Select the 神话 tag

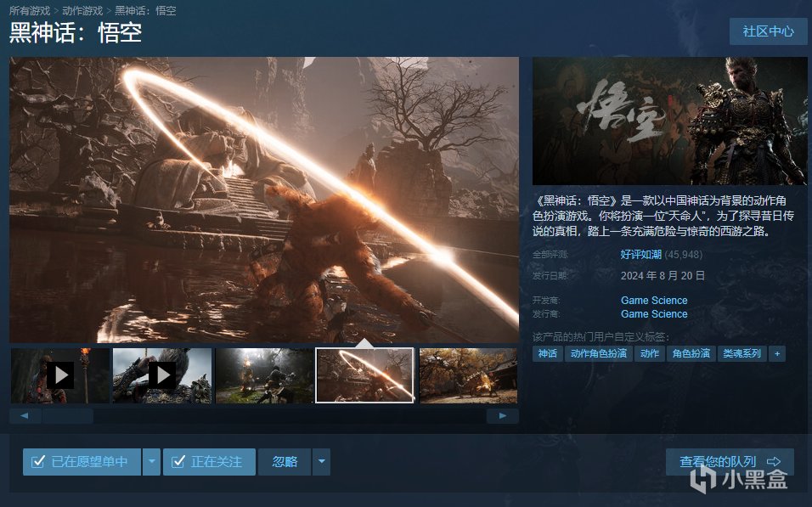pyautogui.click(x=547, y=353)
